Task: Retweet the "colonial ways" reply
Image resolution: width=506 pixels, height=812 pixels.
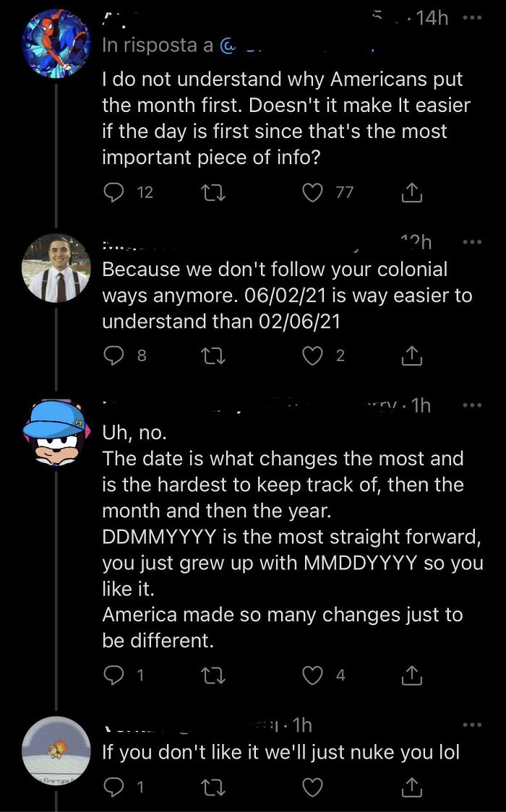Action: point(214,355)
